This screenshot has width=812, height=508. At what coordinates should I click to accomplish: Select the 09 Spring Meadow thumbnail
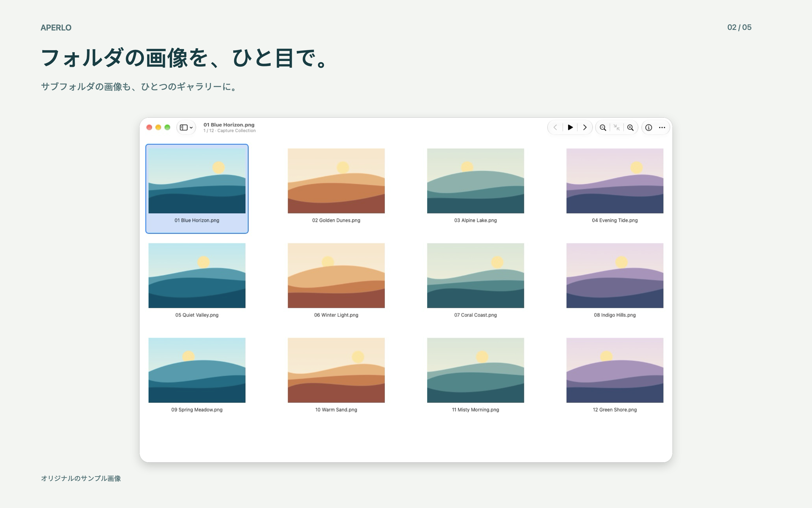point(197,370)
